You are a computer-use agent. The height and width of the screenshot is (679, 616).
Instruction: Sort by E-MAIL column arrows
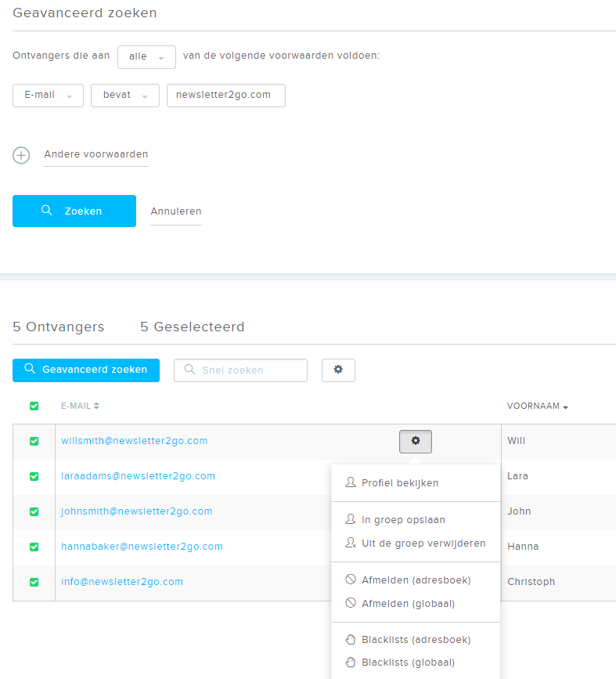96,406
